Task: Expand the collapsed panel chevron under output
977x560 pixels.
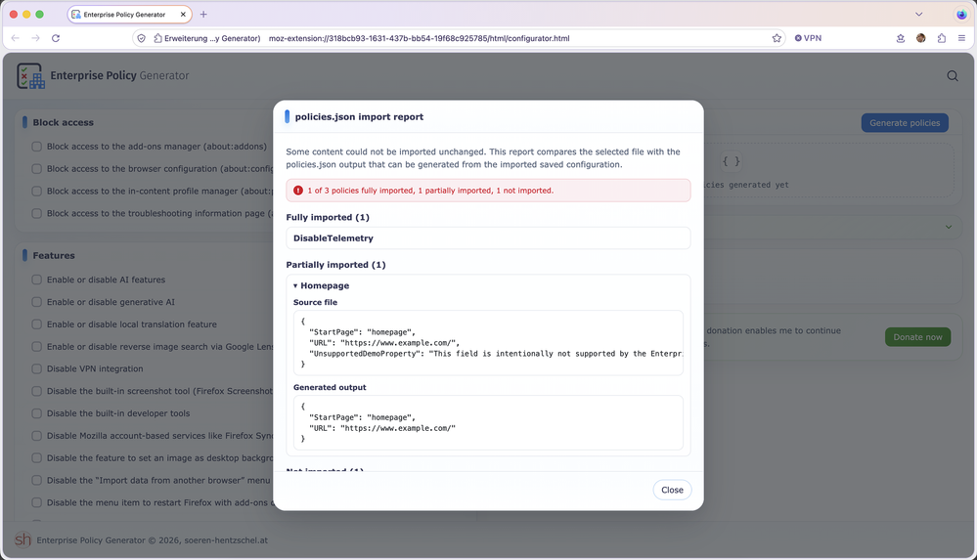Action: click(x=949, y=228)
